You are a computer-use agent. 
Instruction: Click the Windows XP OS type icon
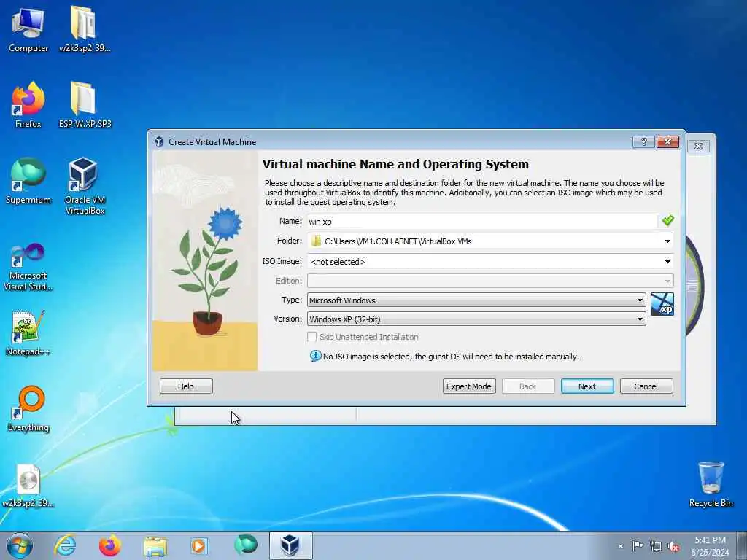click(x=662, y=304)
